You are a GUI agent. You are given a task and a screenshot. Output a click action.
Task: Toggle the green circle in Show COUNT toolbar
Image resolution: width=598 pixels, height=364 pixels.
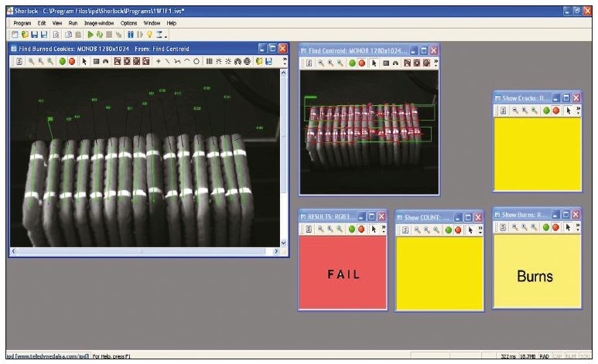coord(449,230)
